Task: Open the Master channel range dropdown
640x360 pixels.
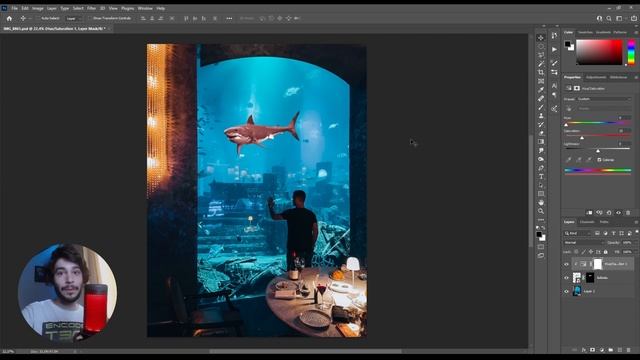Action: (603, 109)
